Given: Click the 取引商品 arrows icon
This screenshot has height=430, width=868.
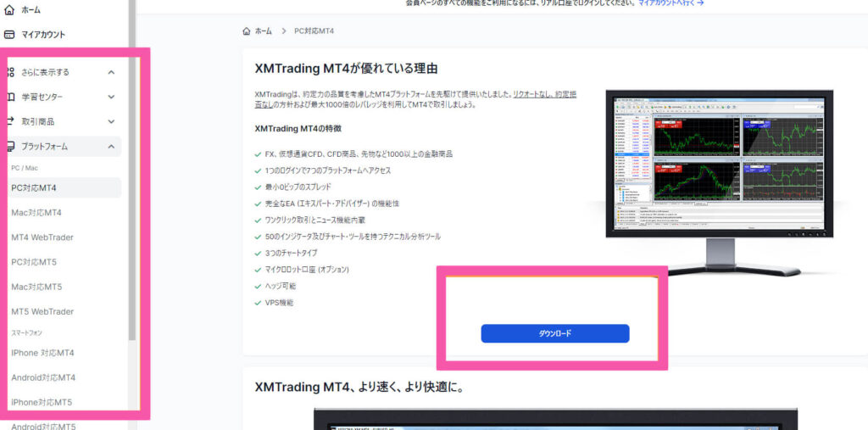Looking at the screenshot, I should (x=12, y=121).
